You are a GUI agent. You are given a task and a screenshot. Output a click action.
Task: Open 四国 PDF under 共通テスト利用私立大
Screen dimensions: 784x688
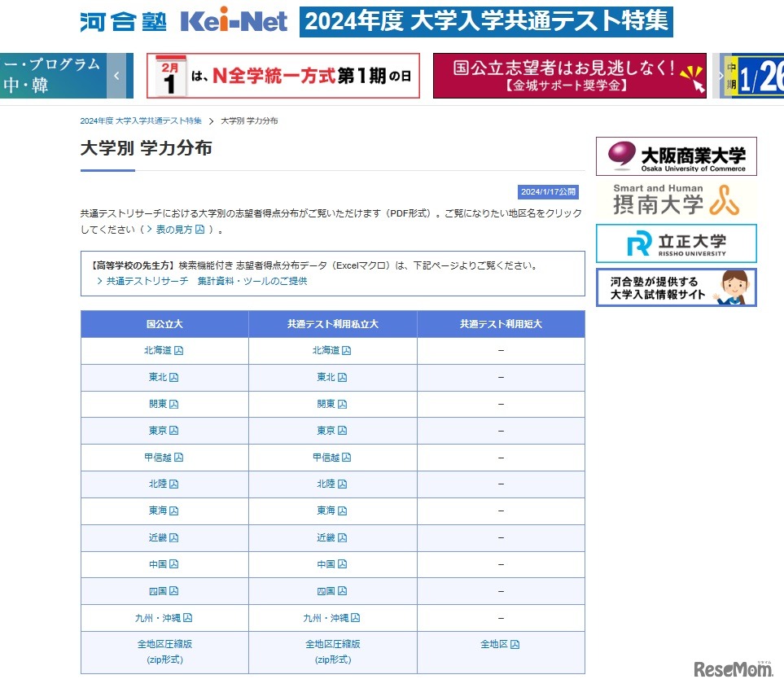332,591
